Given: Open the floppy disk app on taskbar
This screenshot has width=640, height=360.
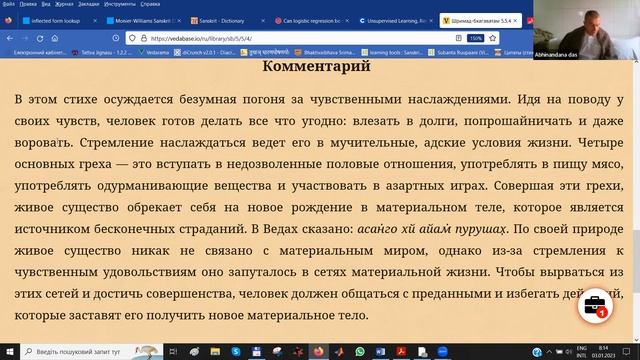Looking at the screenshot, I should 256,351.
